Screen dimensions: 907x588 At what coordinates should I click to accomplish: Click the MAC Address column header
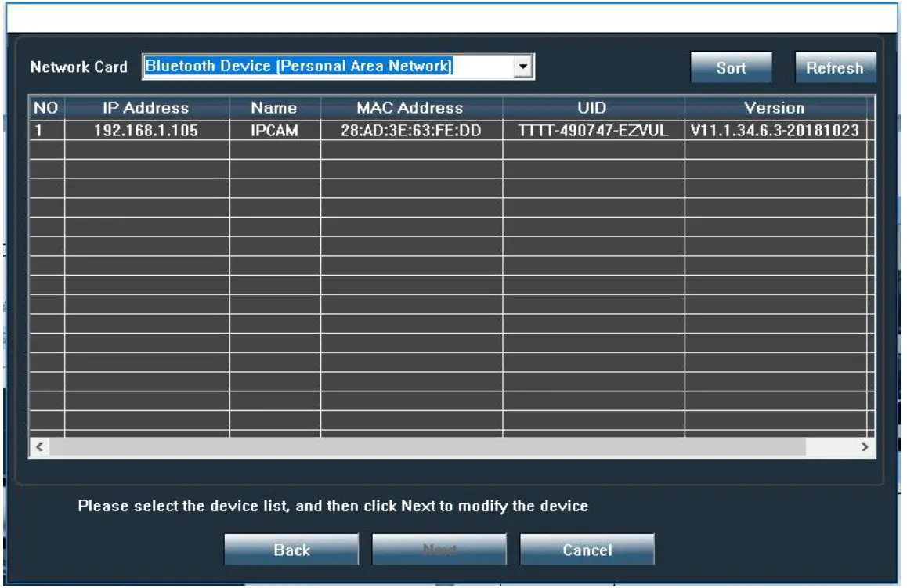pos(410,107)
